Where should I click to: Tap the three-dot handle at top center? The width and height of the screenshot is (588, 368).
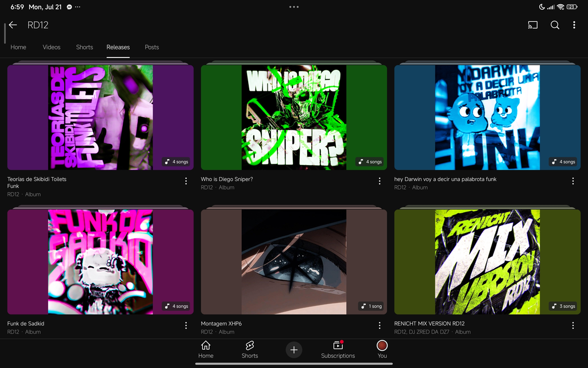coord(294,7)
